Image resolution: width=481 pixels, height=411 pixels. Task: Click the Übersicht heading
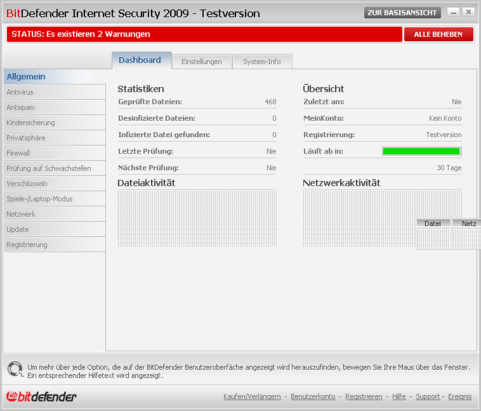[323, 89]
